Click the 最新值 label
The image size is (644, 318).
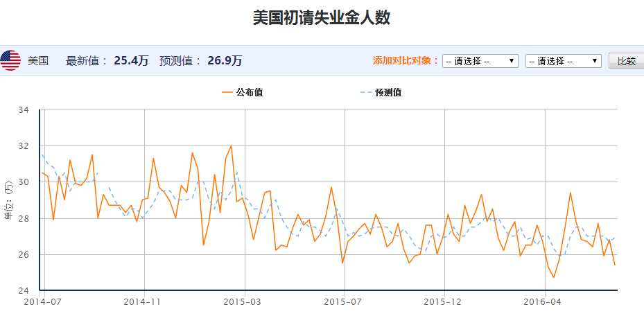(87, 61)
